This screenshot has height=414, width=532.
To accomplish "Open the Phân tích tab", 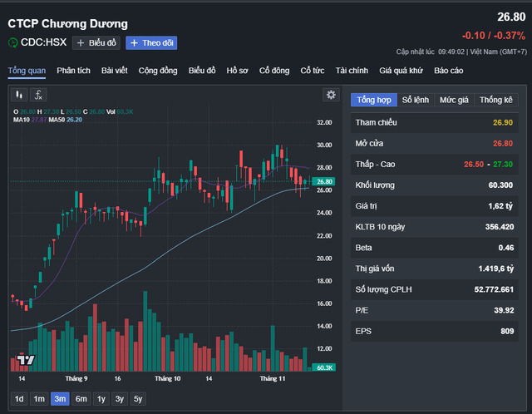I will [x=74, y=71].
